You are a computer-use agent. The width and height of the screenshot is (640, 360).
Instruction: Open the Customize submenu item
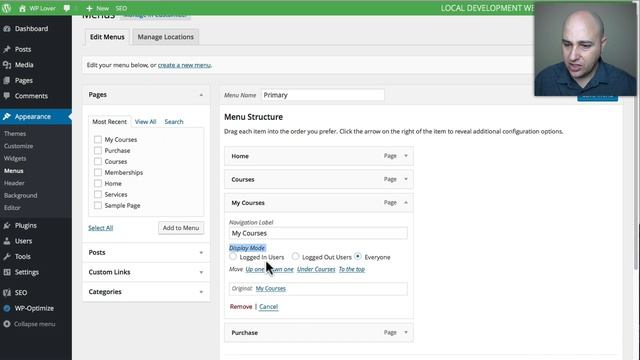18,146
